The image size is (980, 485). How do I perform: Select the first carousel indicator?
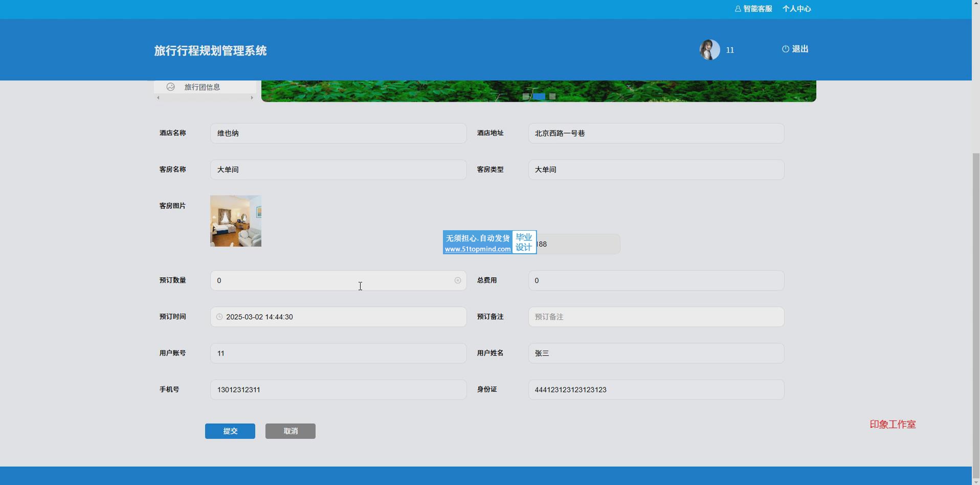(526, 96)
